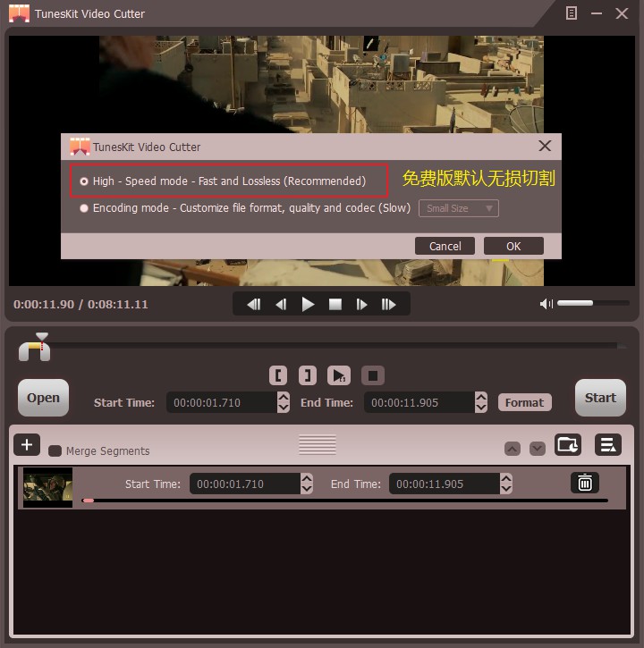This screenshot has height=648, width=644.
Task: Enable Merge Segments checkbox
Action: 55,450
